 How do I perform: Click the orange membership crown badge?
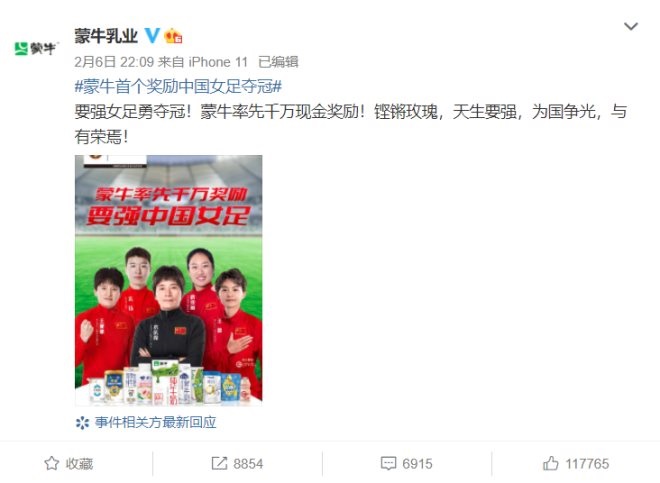click(x=173, y=36)
